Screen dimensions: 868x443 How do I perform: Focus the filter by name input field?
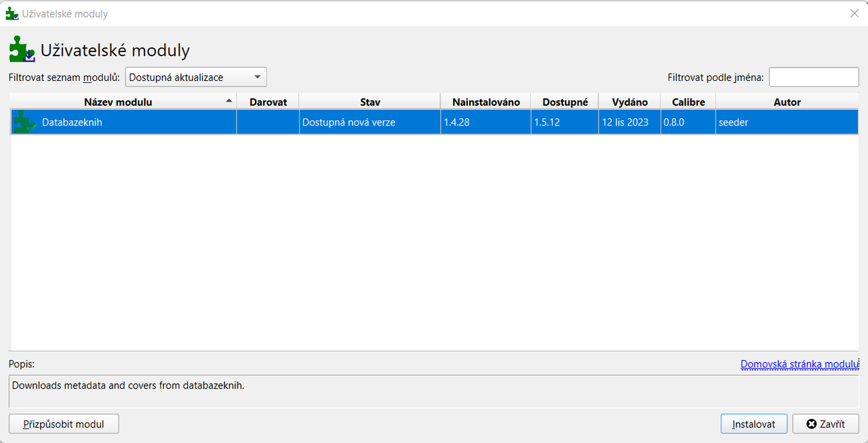[x=814, y=77]
